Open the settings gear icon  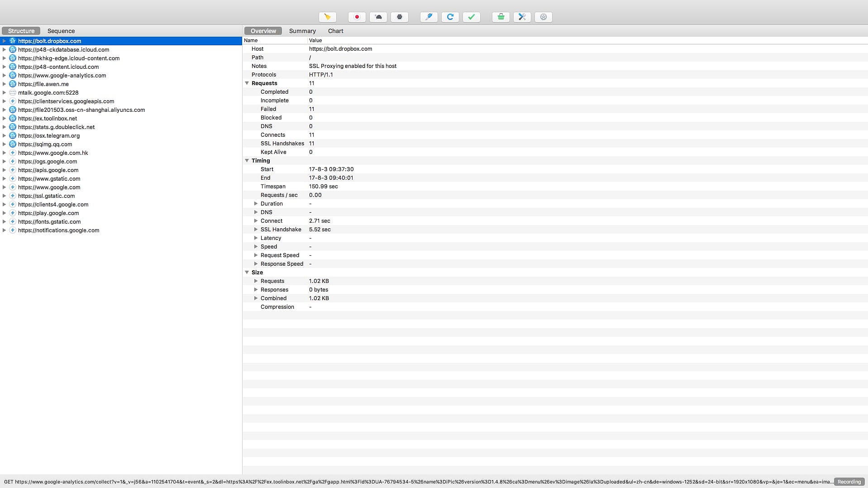(543, 17)
